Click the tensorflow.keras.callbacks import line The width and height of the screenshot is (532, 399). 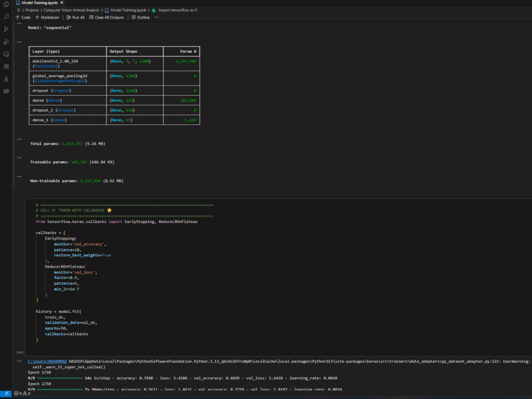point(117,221)
